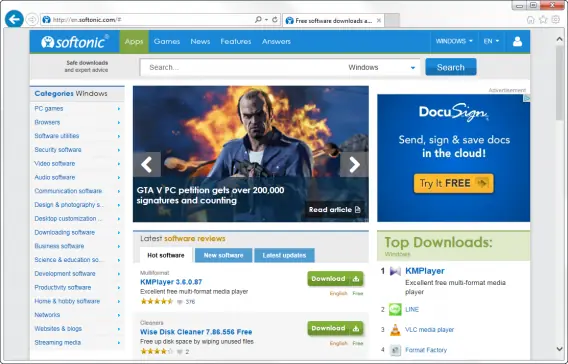The height and width of the screenshot is (364, 568).
Task: Switch to the Hot software tab
Action: (166, 255)
